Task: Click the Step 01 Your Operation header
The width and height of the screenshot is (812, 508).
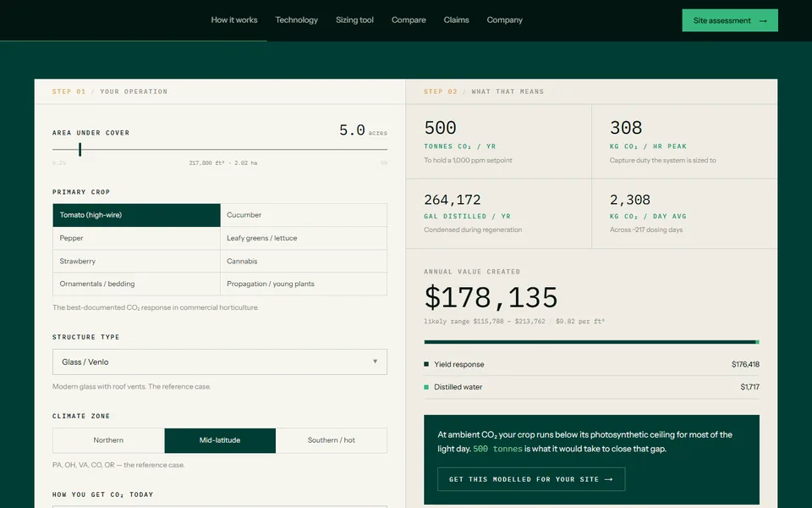Action: point(110,91)
